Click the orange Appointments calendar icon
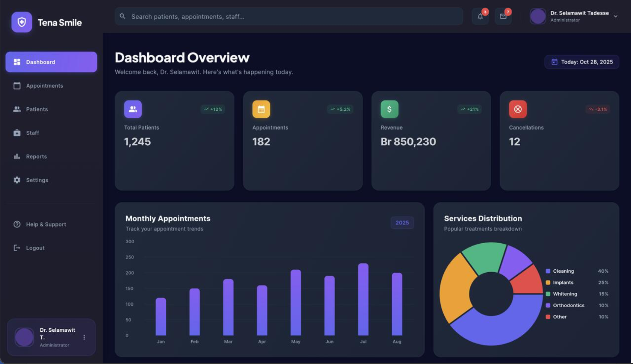The height and width of the screenshot is (364, 633). click(x=261, y=109)
